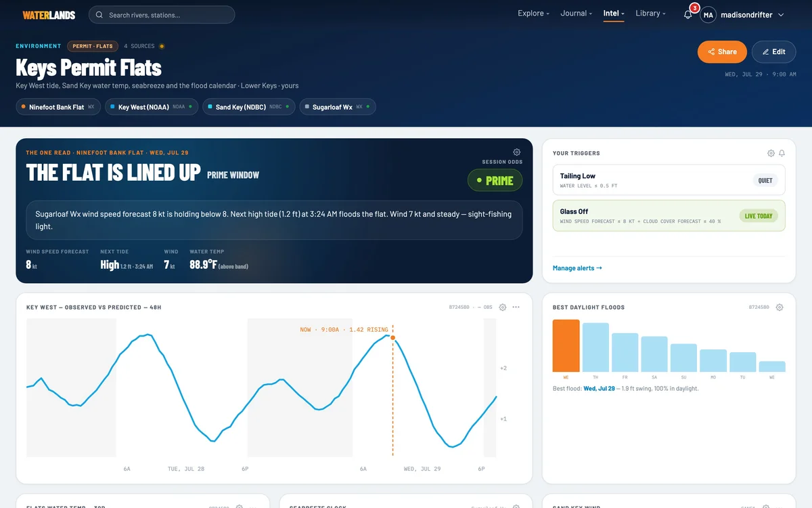Click the 7 kt wind value
Screen dimensions: 812x508
pos(169,265)
